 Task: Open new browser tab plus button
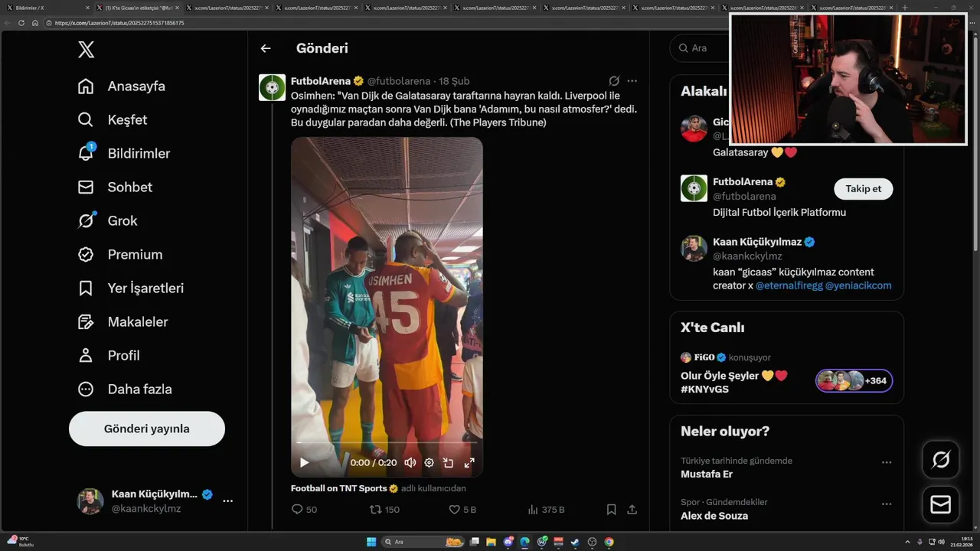(905, 8)
